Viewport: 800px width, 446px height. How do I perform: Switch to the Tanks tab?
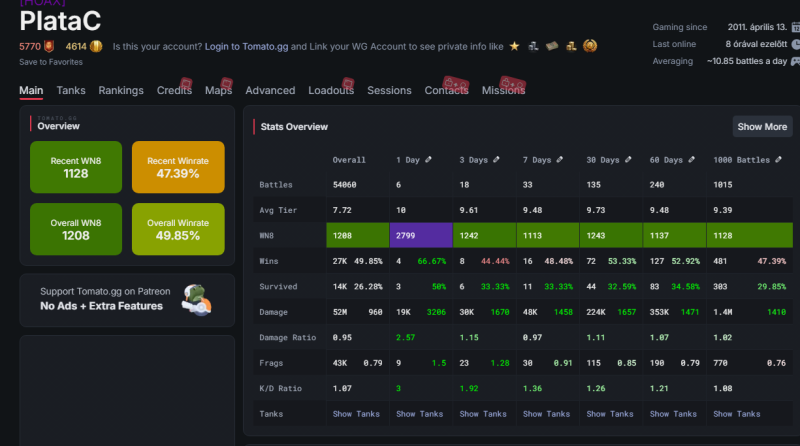[71, 90]
